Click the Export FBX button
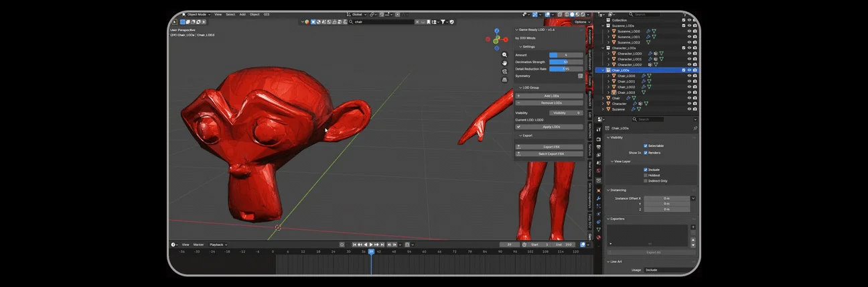The height and width of the screenshot is (287, 868). pyautogui.click(x=549, y=147)
